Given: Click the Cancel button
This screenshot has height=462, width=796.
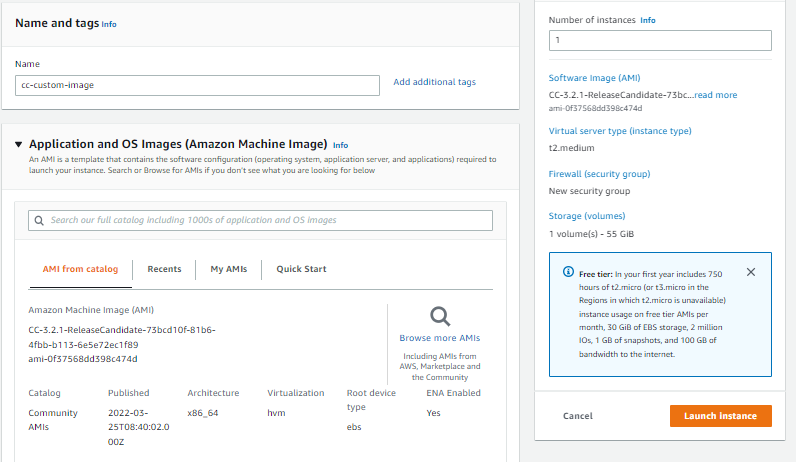Looking at the screenshot, I should [578, 416].
